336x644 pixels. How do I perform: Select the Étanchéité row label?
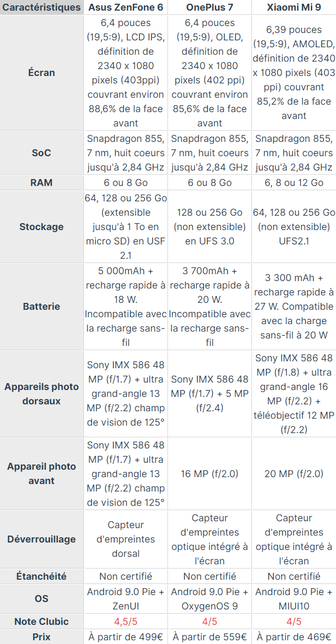(x=41, y=576)
